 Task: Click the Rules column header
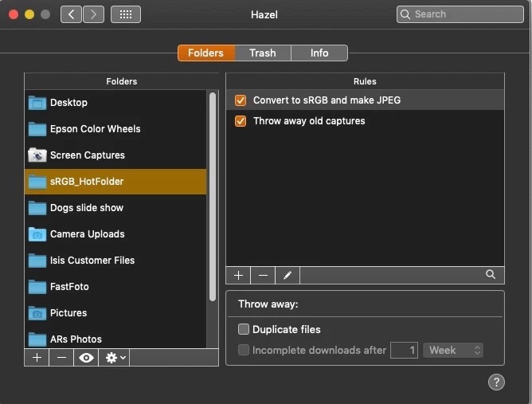[365, 81]
